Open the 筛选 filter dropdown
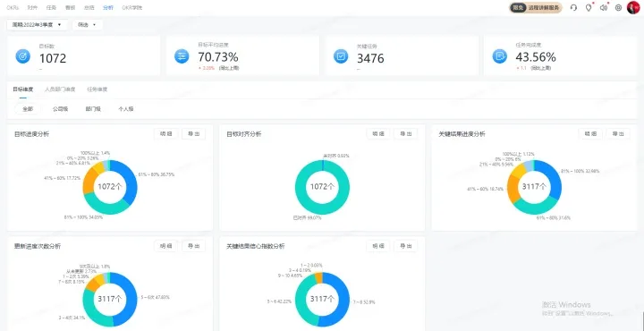 (x=88, y=25)
